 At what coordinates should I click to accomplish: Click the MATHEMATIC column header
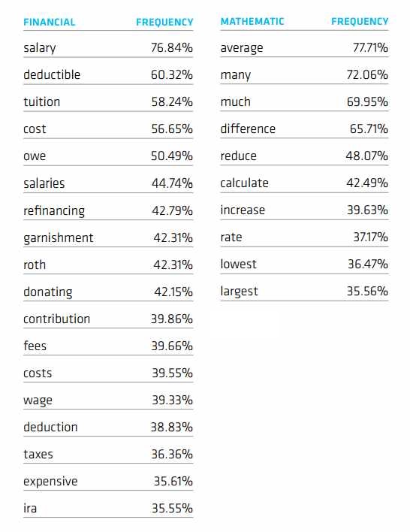(x=252, y=21)
